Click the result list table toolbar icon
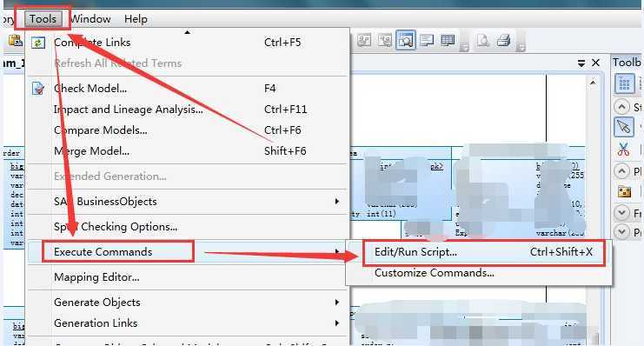The image size is (644, 346). point(448,40)
